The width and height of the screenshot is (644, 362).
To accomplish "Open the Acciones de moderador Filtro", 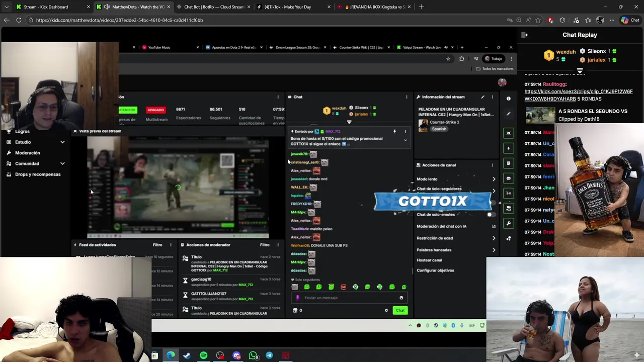I will click(265, 245).
